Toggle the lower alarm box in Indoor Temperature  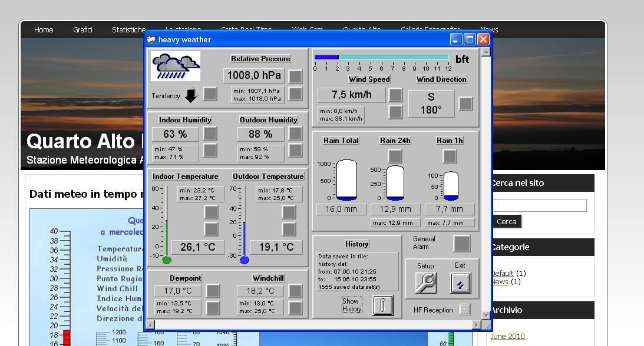[211, 229]
